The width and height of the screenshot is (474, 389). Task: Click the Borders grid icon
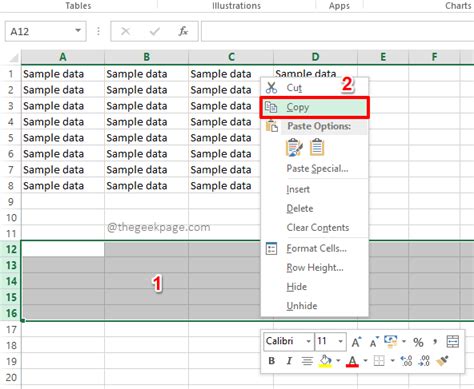tap(379, 361)
